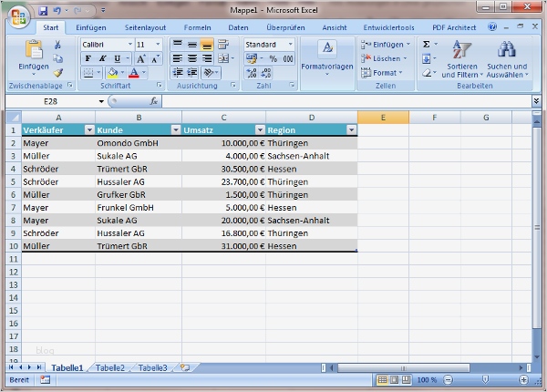The width and height of the screenshot is (547, 392).
Task: Click the Name Box showing E28
Action: (50, 101)
